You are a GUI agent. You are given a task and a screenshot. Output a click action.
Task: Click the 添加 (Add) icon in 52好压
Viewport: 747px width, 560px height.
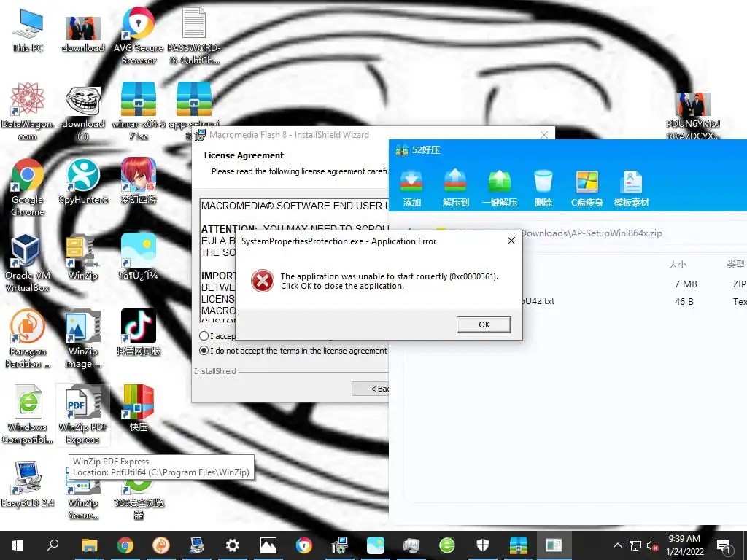pyautogui.click(x=411, y=188)
